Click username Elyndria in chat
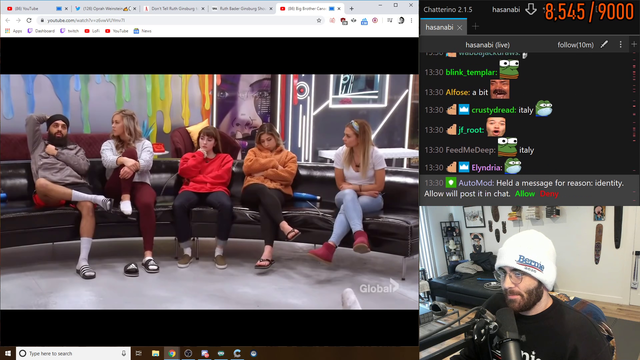 coord(487,168)
